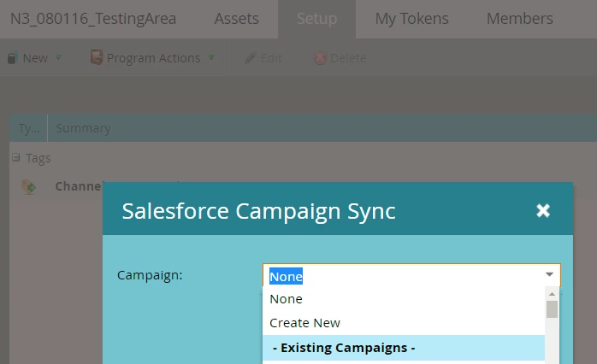The image size is (597, 364).
Task: Click the Delete icon
Action: pyautogui.click(x=320, y=58)
